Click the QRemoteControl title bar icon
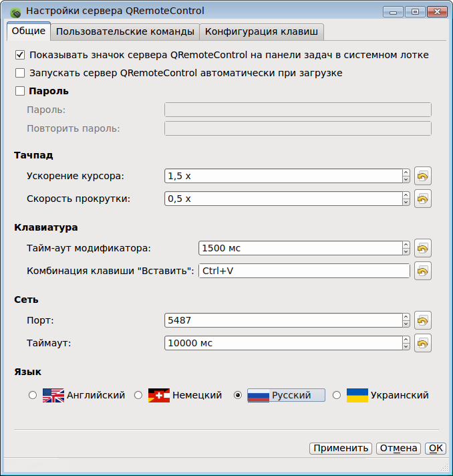The image size is (453, 476). coord(15,13)
